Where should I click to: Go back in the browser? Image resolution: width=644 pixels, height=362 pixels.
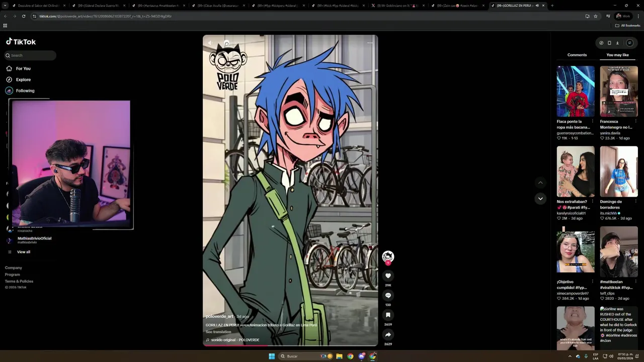click(6, 16)
